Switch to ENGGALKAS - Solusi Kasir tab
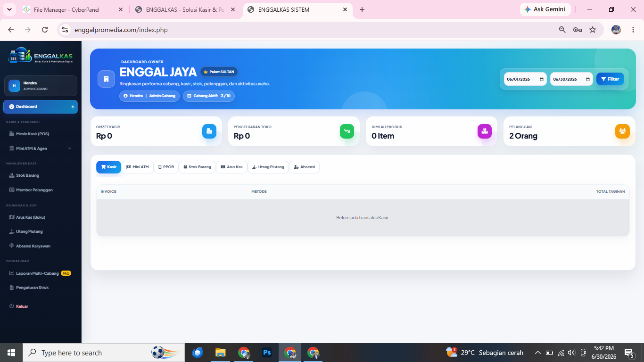The image size is (644, 362). pos(185,9)
